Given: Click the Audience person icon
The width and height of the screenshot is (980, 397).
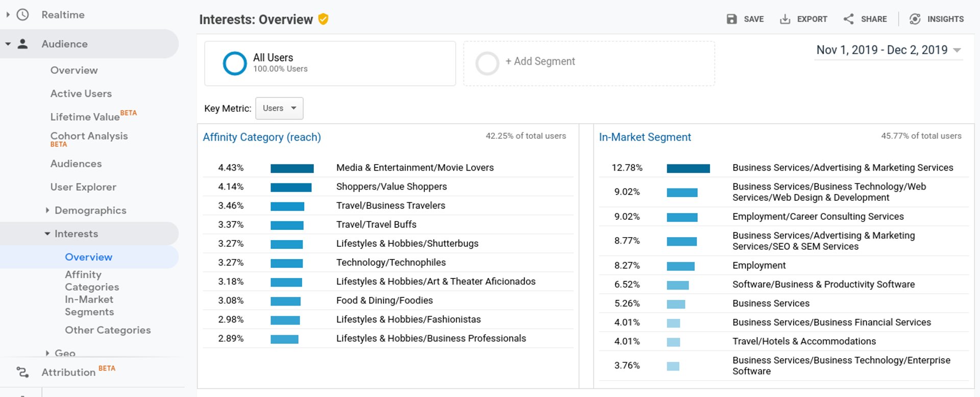Looking at the screenshot, I should tap(22, 44).
